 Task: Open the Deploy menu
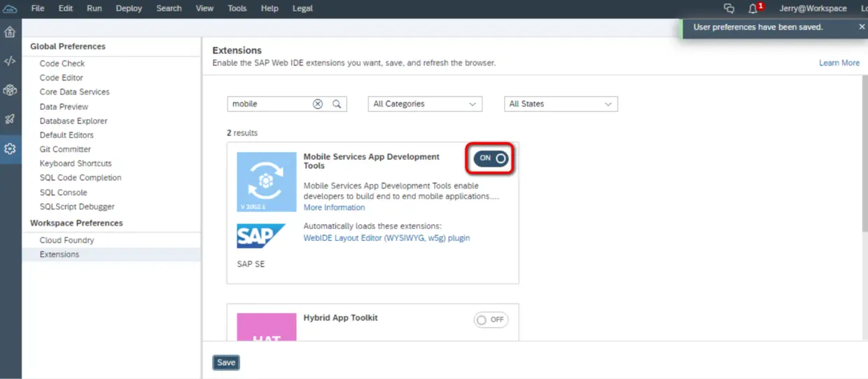click(128, 8)
